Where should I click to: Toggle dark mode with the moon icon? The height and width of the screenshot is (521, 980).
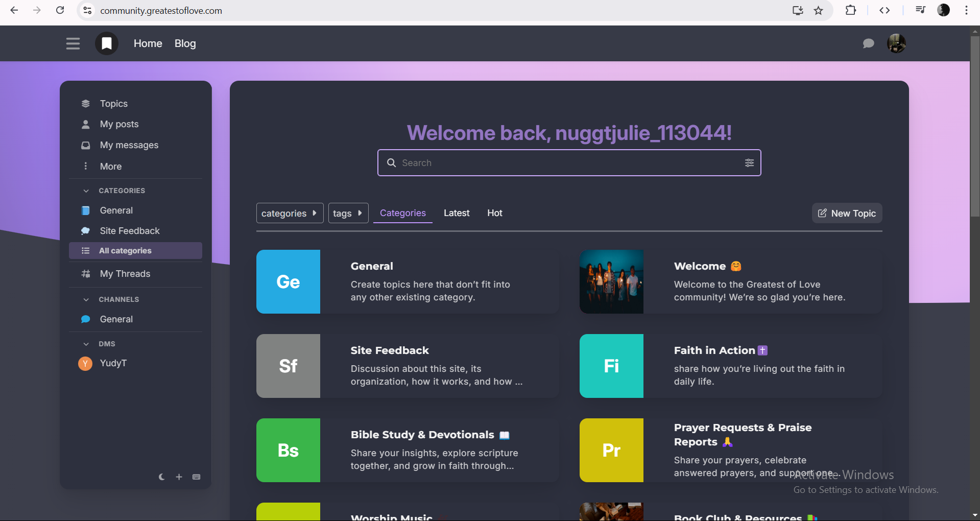(x=162, y=477)
